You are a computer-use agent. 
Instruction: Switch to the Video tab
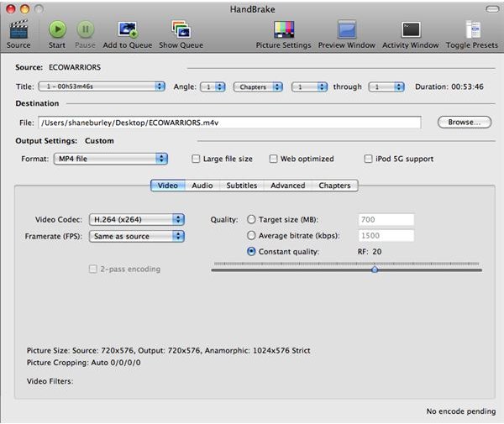[168, 186]
